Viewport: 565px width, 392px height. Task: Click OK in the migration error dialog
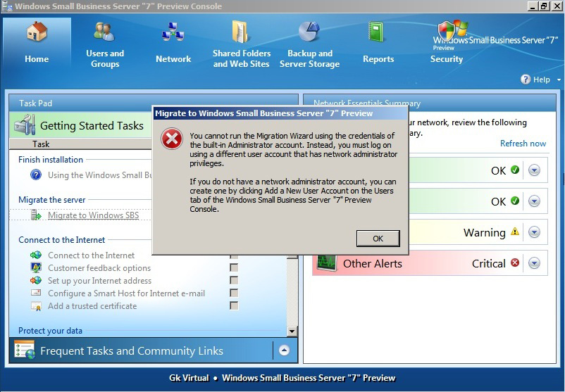coord(378,239)
